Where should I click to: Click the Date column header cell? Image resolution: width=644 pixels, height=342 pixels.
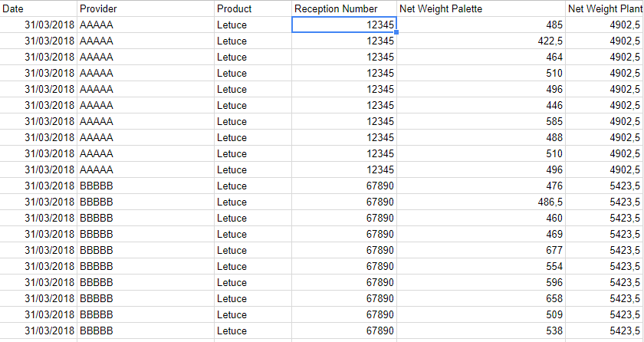[x=38, y=8]
